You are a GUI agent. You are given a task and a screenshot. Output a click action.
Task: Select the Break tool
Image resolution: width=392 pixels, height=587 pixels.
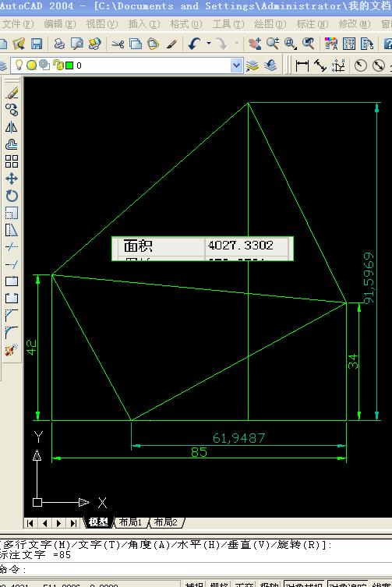point(12,299)
